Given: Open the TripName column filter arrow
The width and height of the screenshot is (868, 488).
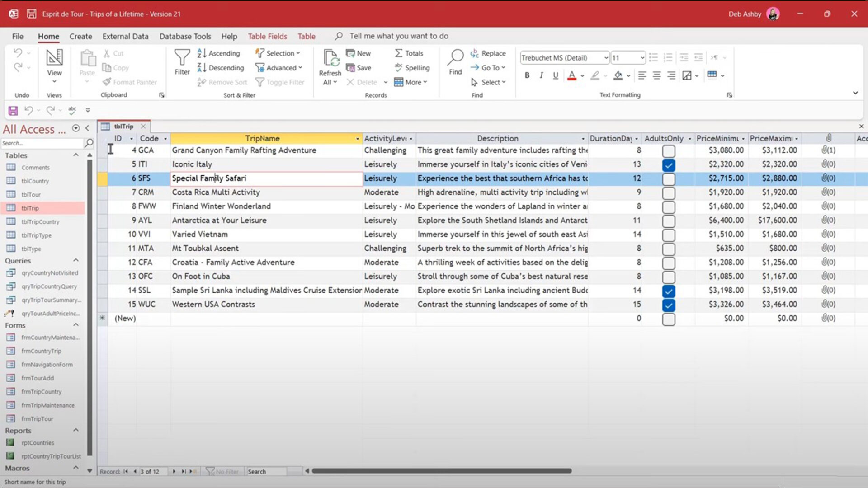Looking at the screenshot, I should click(x=358, y=138).
